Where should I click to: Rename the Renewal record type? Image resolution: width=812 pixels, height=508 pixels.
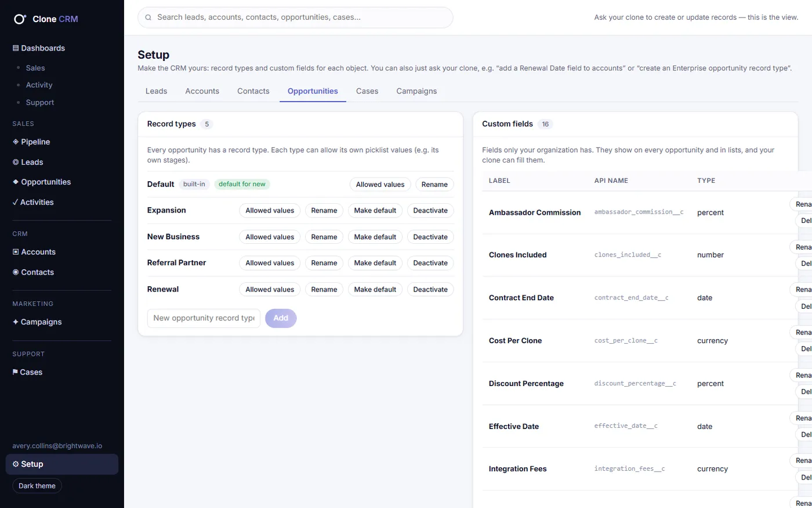[324, 290]
